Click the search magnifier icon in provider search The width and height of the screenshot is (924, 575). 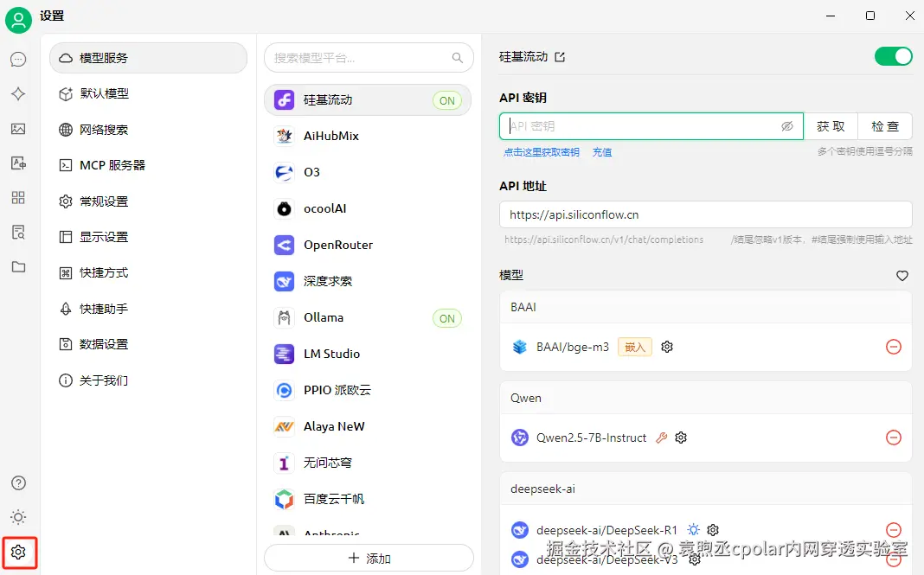coord(458,58)
